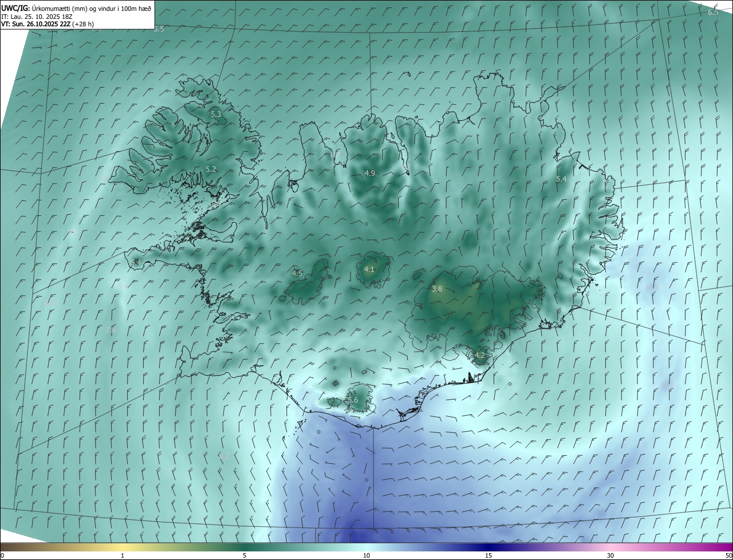Click the '10' tick on the color scale
The height and width of the screenshot is (560, 733).
[366, 555]
